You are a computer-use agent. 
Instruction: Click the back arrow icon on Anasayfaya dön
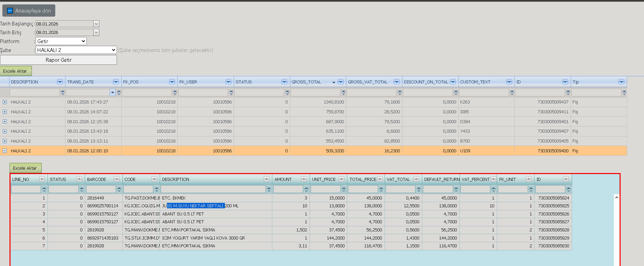tap(10, 11)
